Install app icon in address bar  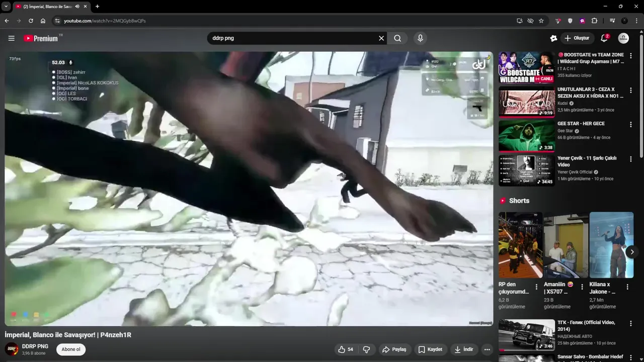(519, 21)
